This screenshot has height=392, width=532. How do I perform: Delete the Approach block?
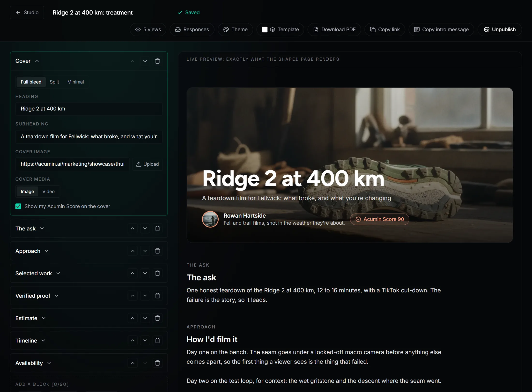click(x=157, y=251)
